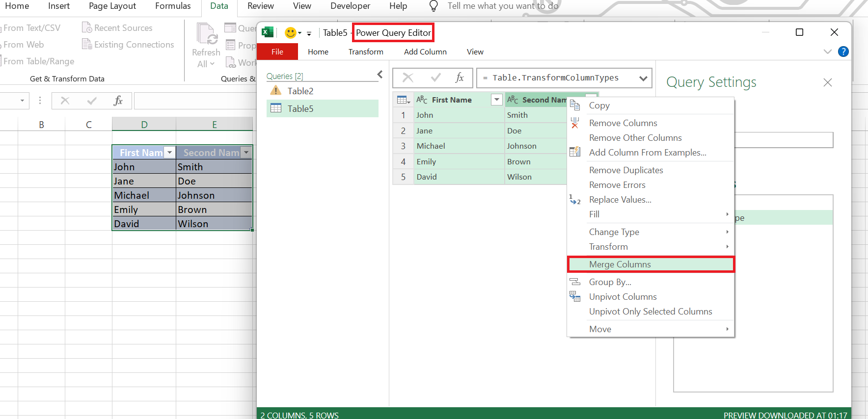
Task: Open the Excel Page Layout tab
Action: (112, 6)
